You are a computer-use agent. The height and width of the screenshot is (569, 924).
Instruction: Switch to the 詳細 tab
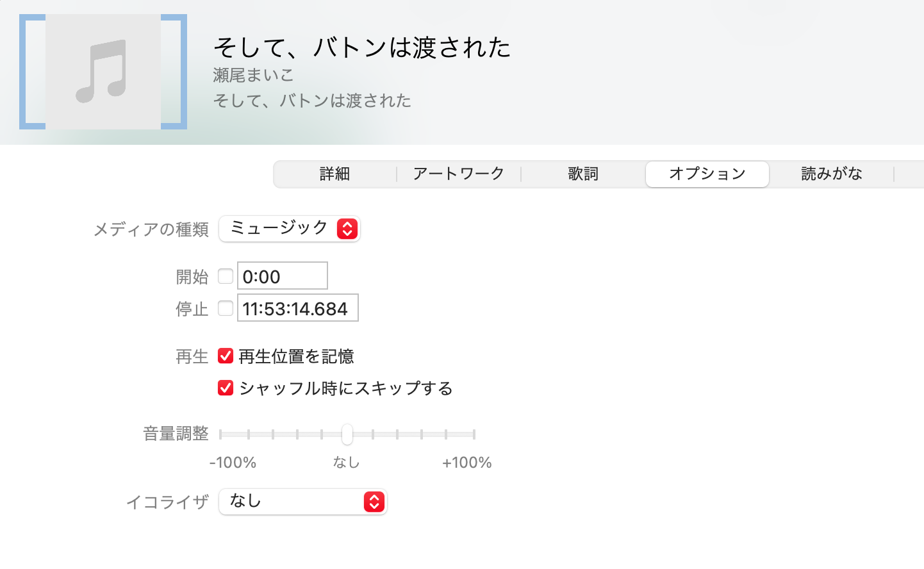coord(334,174)
